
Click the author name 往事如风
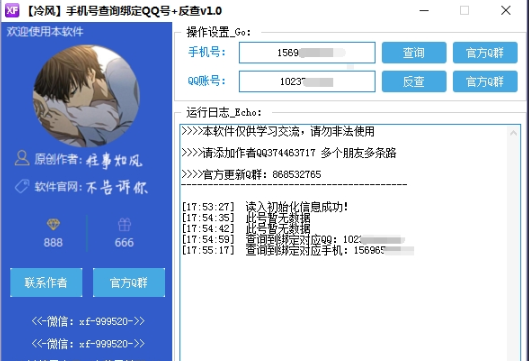point(114,161)
